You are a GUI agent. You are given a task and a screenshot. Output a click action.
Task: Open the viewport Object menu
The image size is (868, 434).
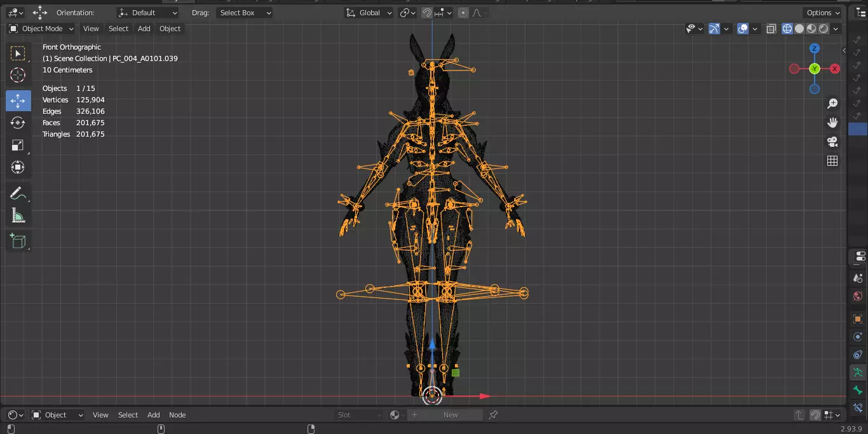(x=170, y=29)
